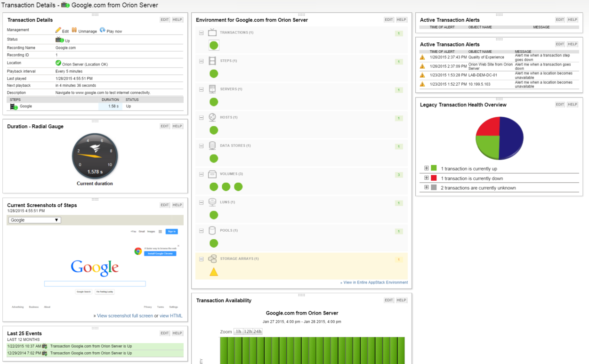Collapse the Volumes group

click(x=202, y=174)
